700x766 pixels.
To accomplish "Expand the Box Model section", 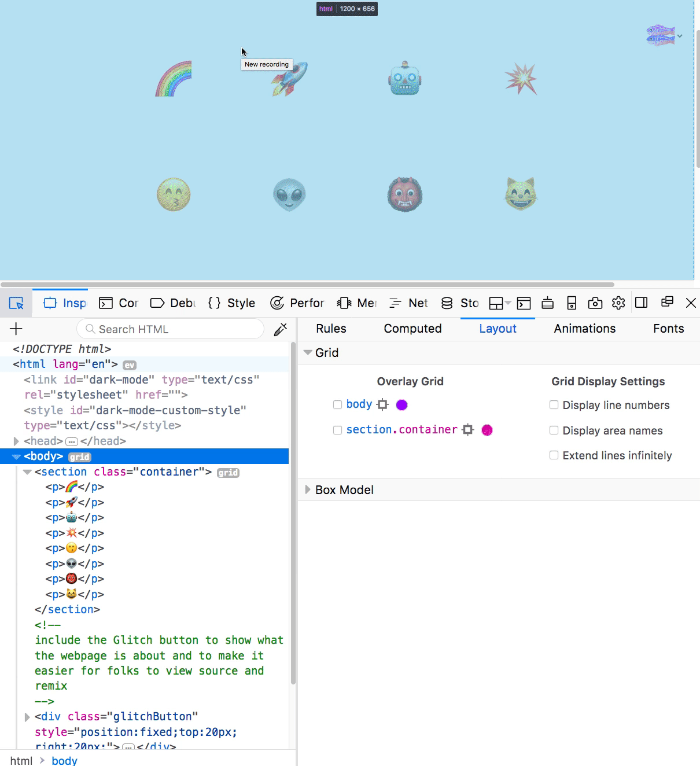I will tap(308, 490).
